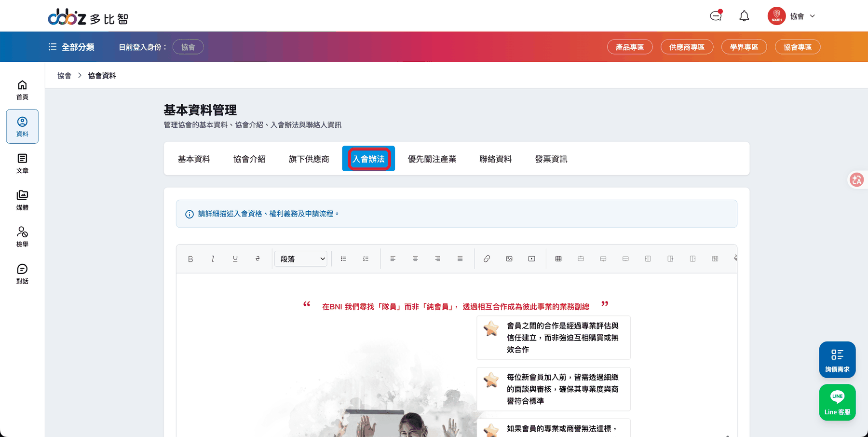This screenshot has width=868, height=437.
Task: Add table column to the left
Action: (648, 259)
